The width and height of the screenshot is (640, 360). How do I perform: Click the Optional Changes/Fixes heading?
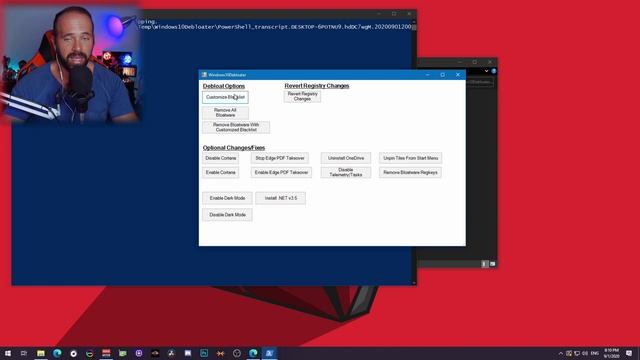tap(234, 148)
